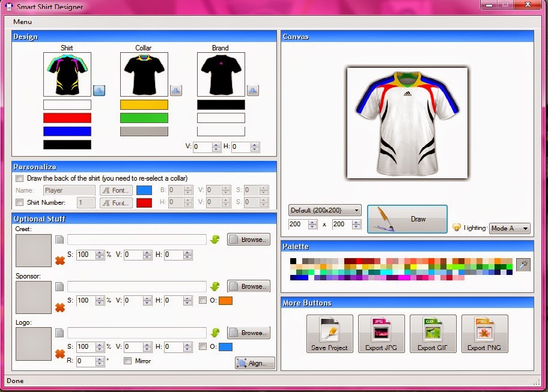548x392 pixels.
Task: Select the Collar design thumbnail
Action: [x=144, y=74]
